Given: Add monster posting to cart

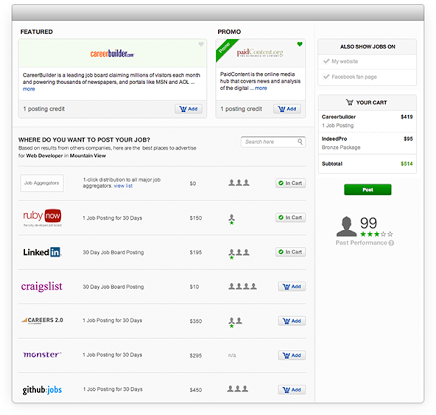Looking at the screenshot, I should coord(292,355).
